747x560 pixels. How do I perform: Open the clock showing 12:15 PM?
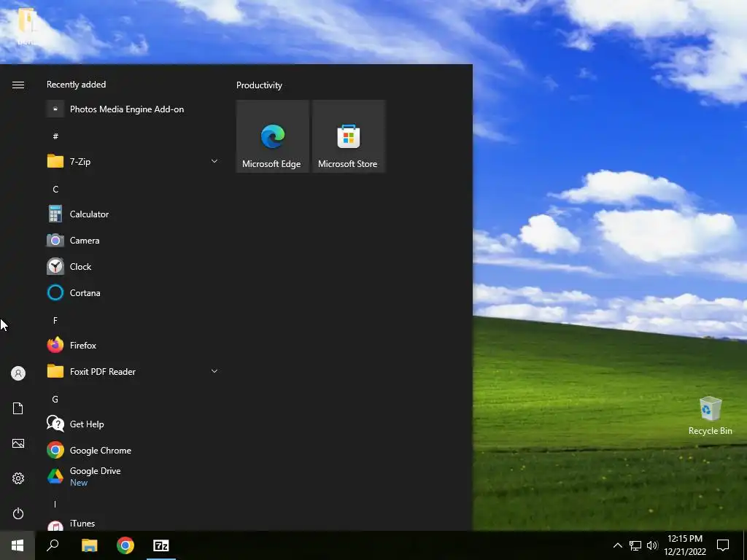685,545
